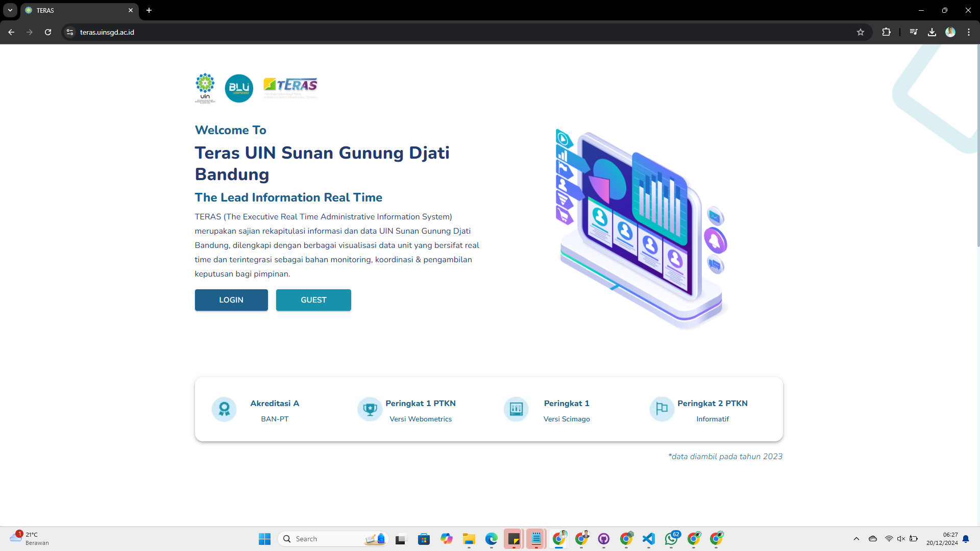The height and width of the screenshot is (551, 980).
Task: Click the battery status icon
Action: pos(914,539)
